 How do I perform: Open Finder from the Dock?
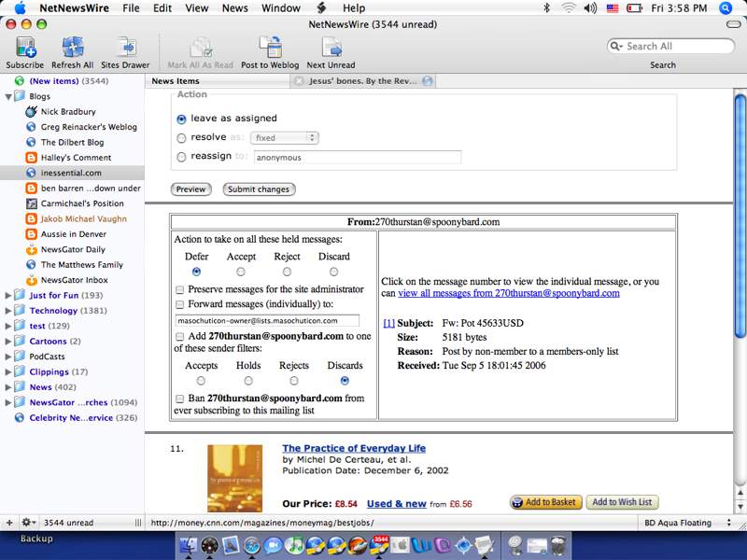[x=189, y=546]
